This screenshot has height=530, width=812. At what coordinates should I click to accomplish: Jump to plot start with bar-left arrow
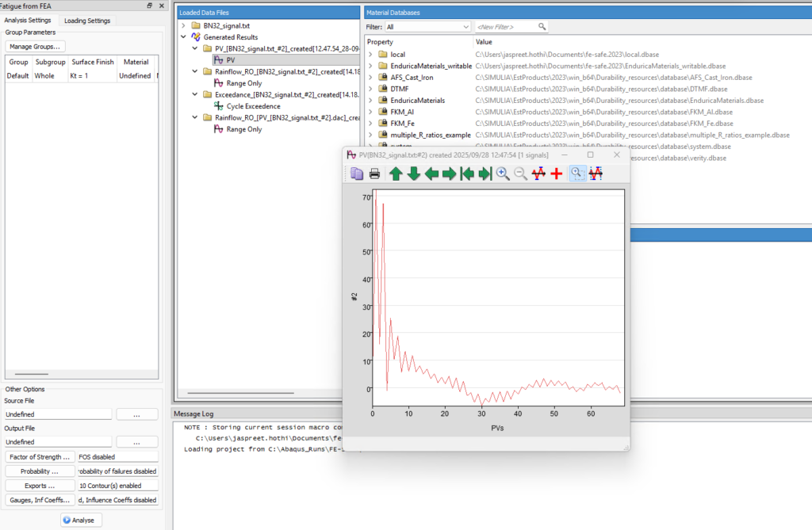click(x=467, y=174)
